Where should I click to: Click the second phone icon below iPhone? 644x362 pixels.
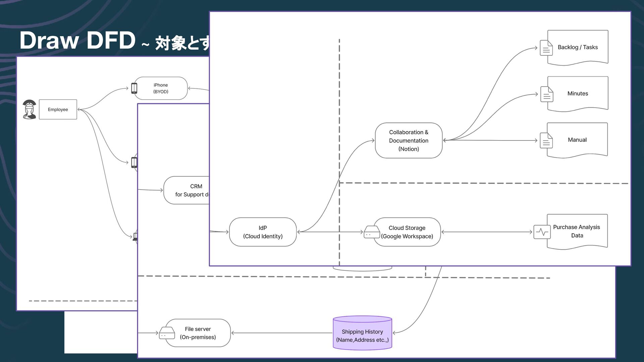134,162
